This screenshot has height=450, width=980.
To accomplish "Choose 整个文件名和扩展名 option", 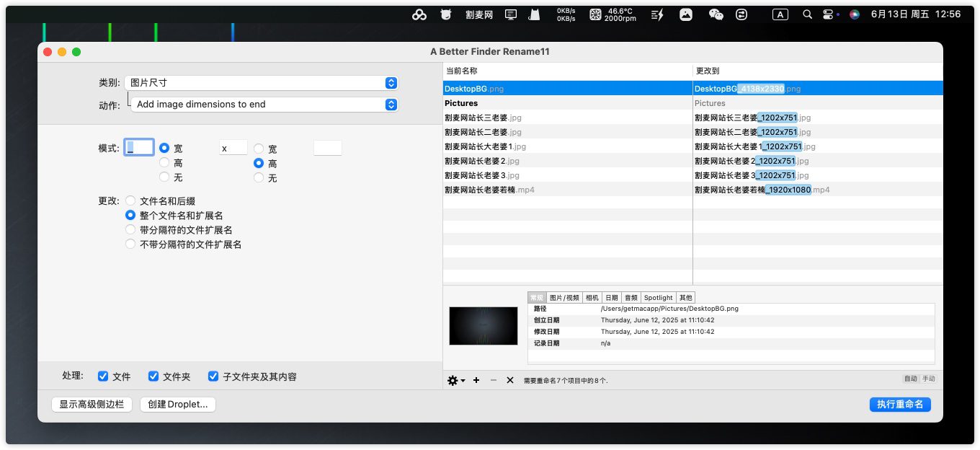I will pos(130,215).
